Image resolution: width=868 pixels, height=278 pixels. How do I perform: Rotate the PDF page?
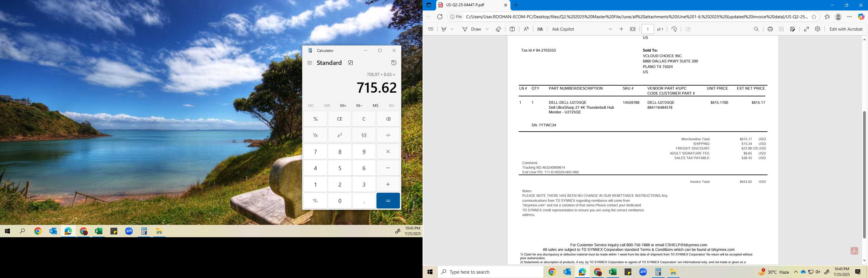pos(674,29)
